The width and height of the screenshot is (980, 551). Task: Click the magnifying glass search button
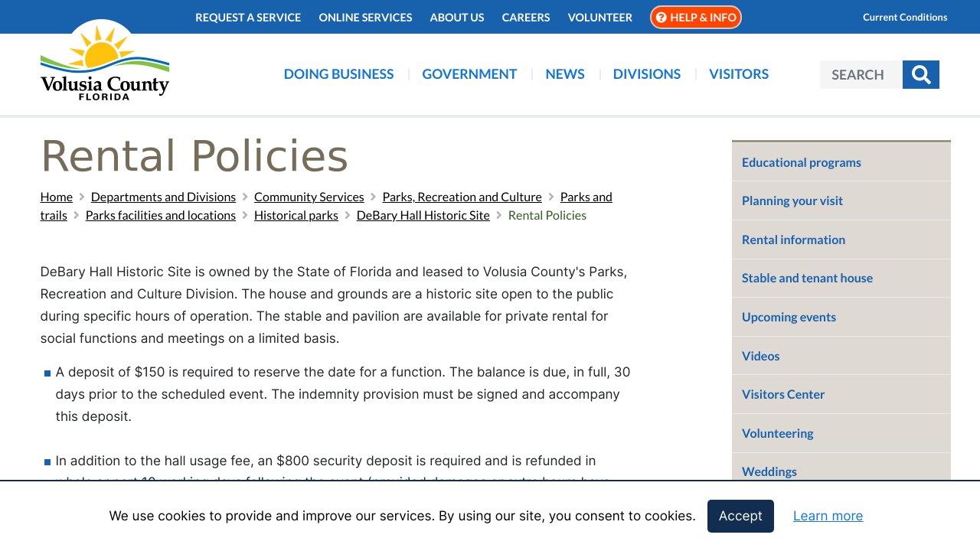tap(921, 74)
